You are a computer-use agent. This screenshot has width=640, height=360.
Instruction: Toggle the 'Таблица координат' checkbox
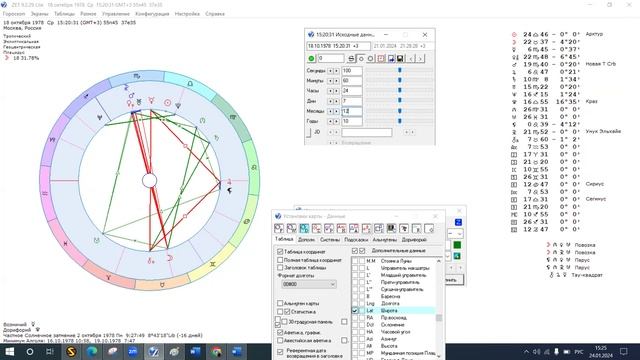coord(280,252)
